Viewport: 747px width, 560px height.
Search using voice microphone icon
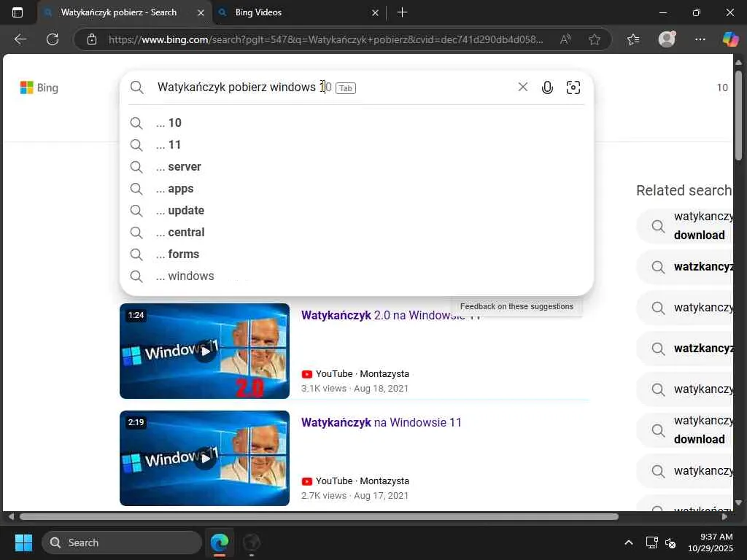click(547, 87)
